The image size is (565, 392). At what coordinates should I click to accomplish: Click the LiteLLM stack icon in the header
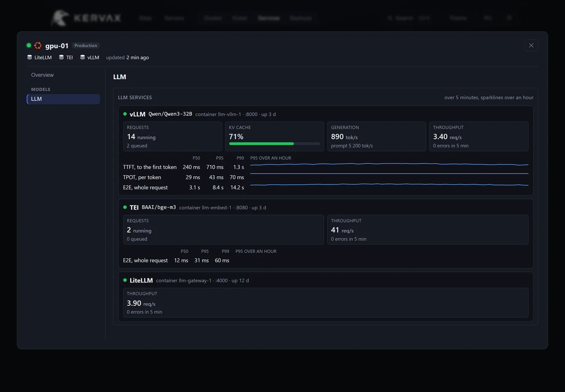point(29,57)
